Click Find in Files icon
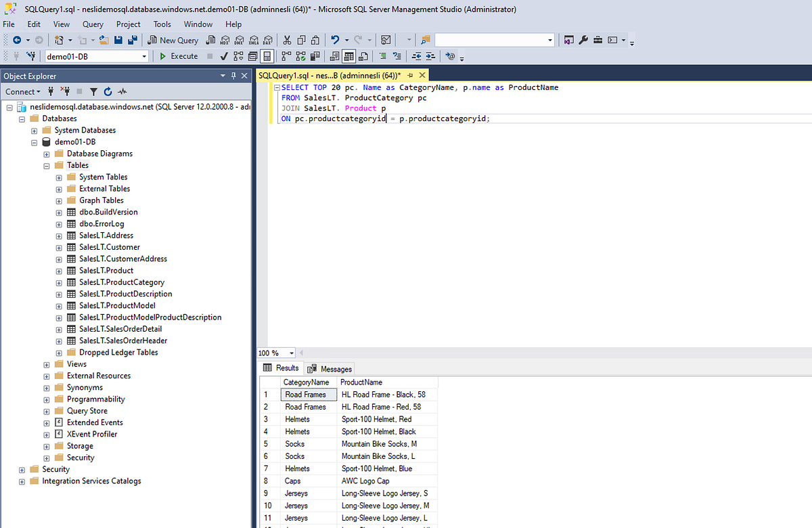 425,40
